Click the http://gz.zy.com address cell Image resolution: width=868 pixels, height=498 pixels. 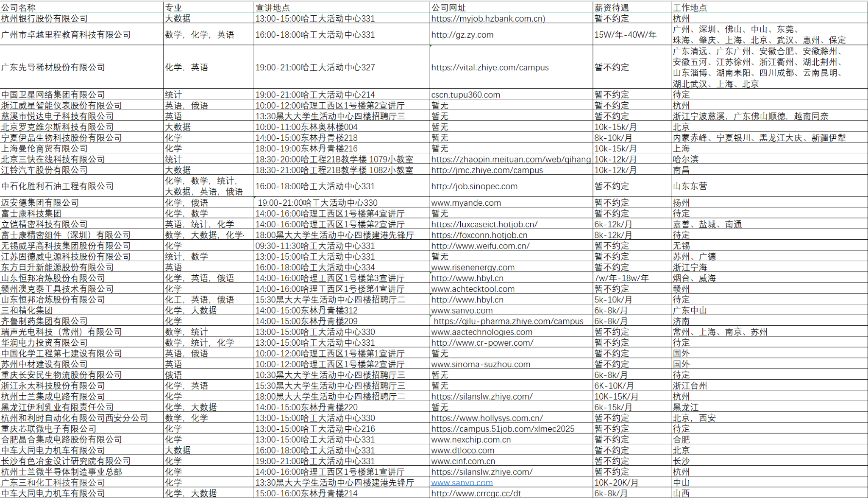pos(462,35)
